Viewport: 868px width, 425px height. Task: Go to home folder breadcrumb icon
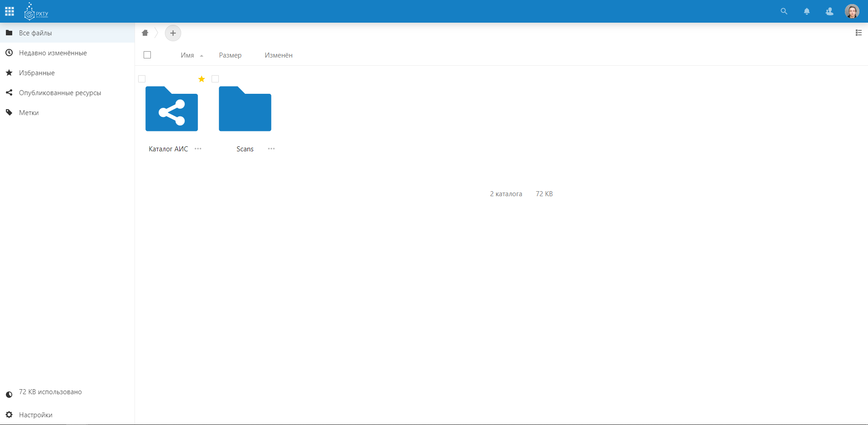coord(145,33)
